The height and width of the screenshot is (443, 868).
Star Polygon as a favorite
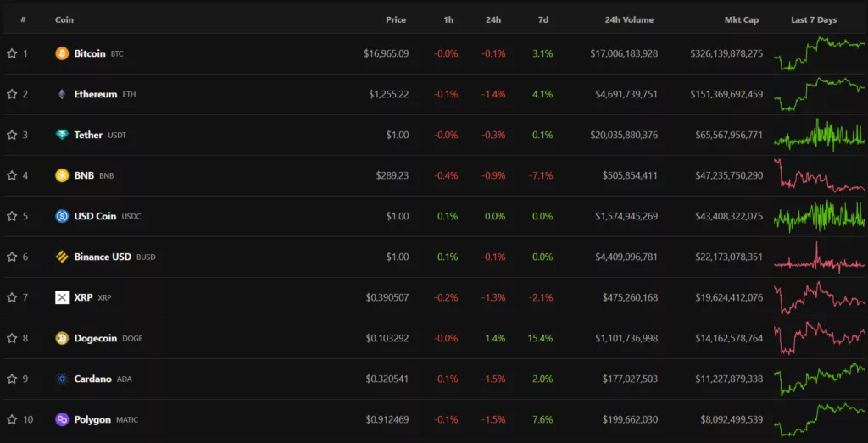[12, 419]
